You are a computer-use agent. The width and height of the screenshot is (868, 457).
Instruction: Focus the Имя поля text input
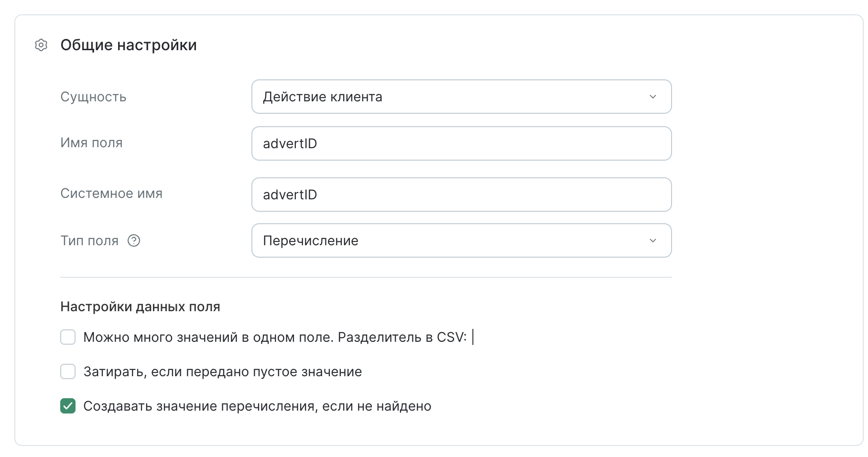[x=461, y=143]
